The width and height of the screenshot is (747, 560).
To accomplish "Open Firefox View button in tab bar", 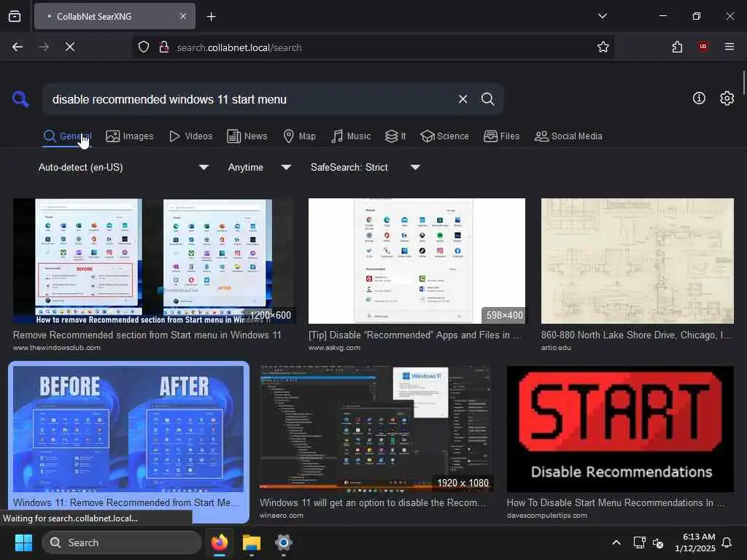I will pyautogui.click(x=15, y=16).
